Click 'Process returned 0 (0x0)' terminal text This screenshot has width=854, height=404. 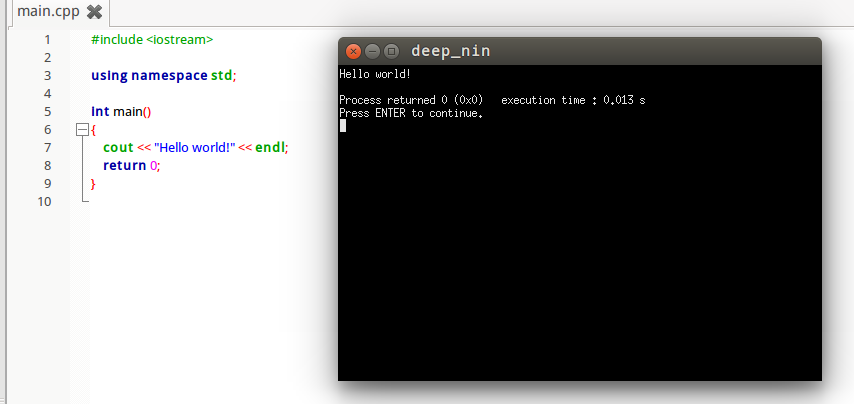(x=411, y=100)
